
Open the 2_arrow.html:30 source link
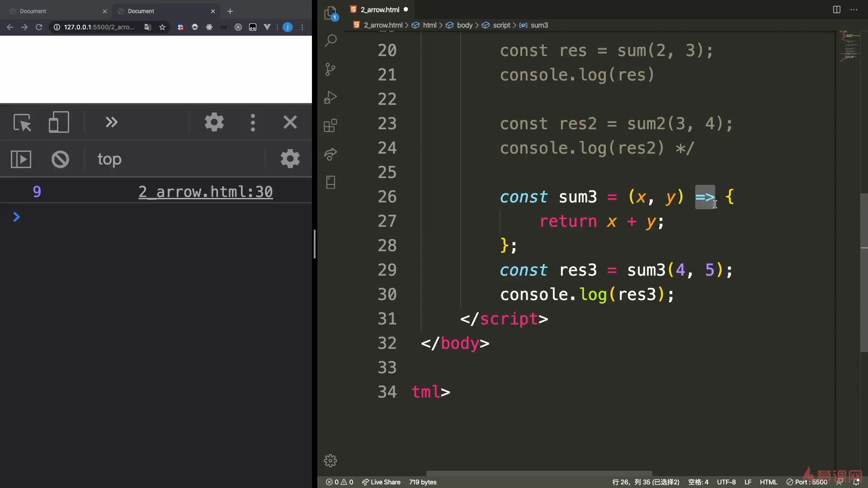coord(206,192)
